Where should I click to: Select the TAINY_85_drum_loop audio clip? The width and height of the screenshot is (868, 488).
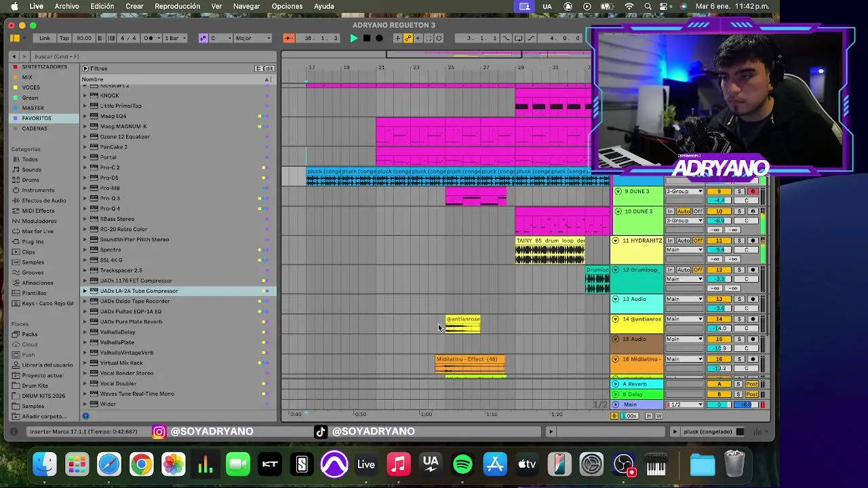tap(550, 250)
